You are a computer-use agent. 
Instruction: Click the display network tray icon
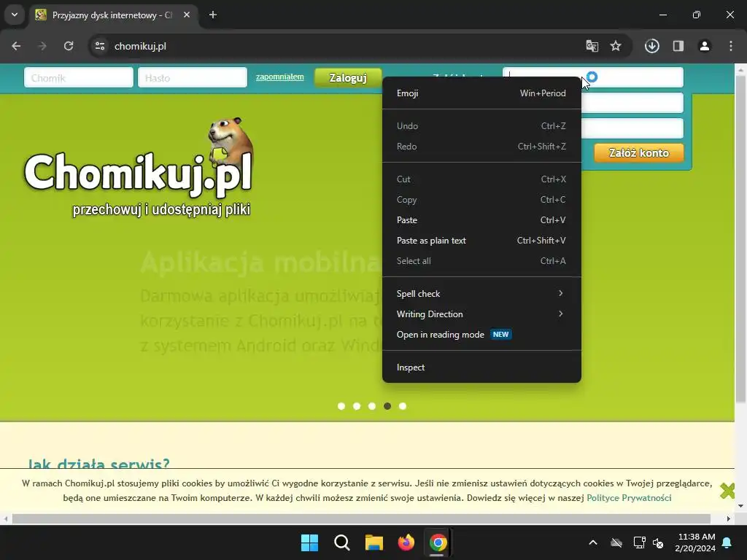[x=639, y=542]
